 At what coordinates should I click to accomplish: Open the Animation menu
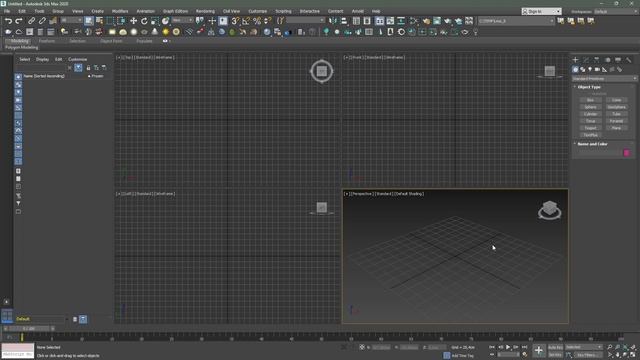tap(146, 11)
